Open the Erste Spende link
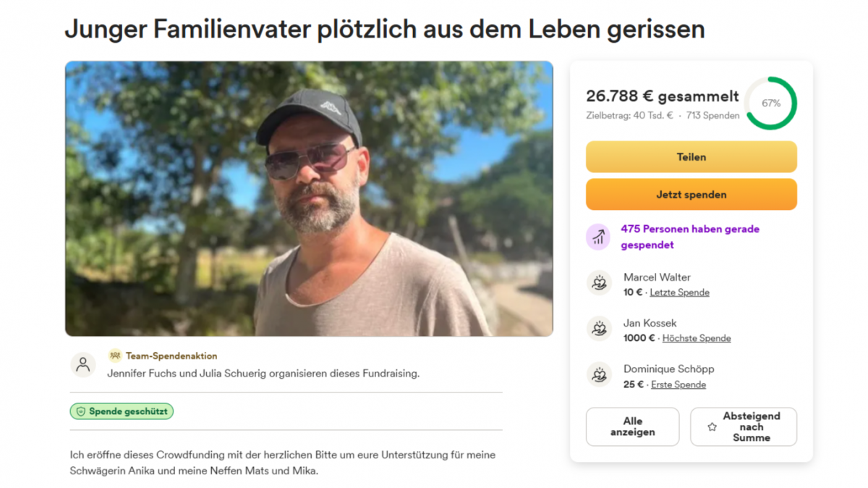The image size is (868, 488). [x=678, y=384]
